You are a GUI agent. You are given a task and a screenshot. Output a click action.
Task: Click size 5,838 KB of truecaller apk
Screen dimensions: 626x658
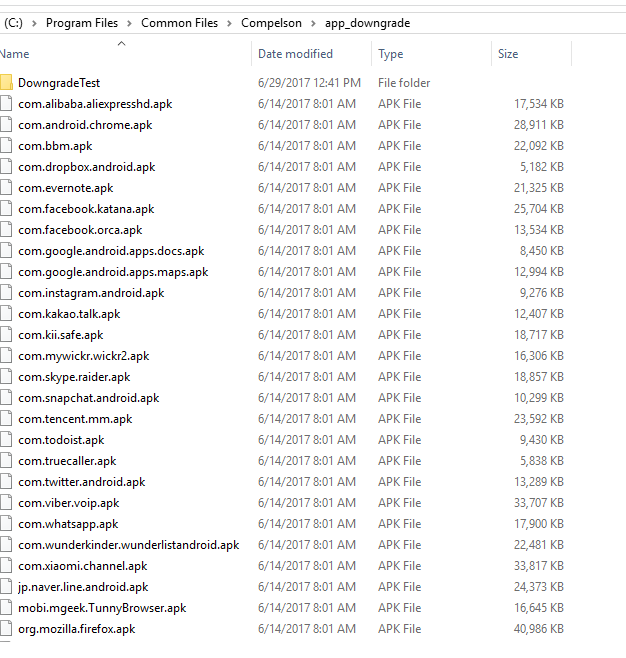[542, 461]
